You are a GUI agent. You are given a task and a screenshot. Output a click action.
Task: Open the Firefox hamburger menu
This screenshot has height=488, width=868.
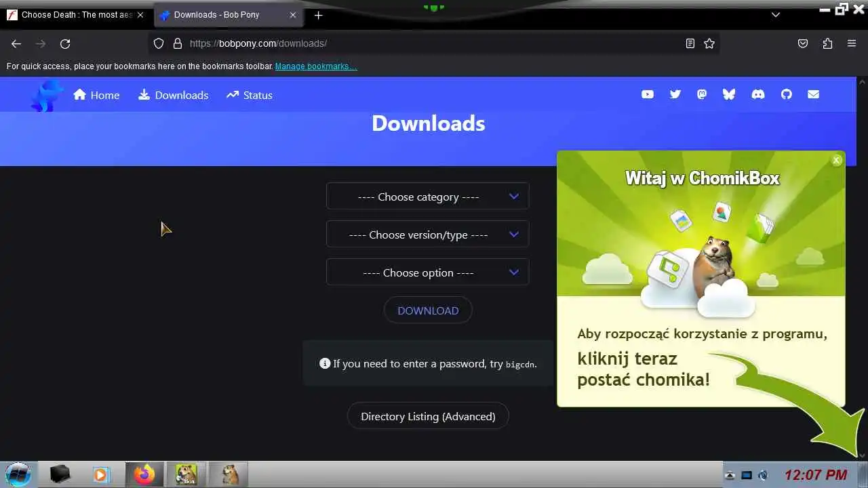852,43
